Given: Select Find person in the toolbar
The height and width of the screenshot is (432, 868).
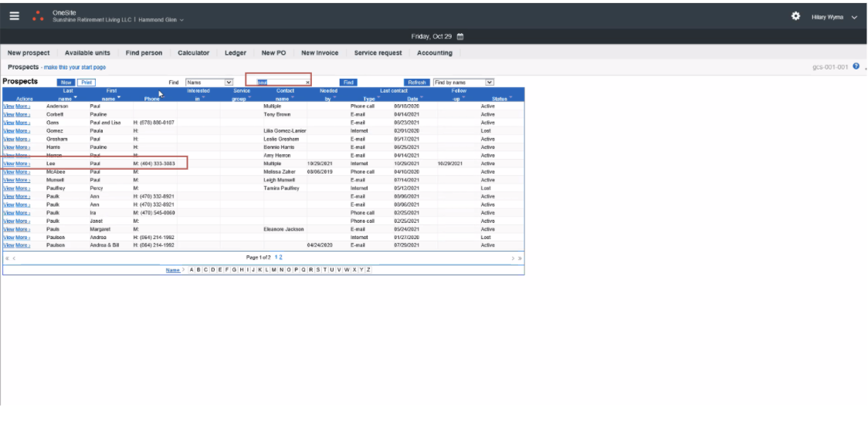Looking at the screenshot, I should point(144,53).
